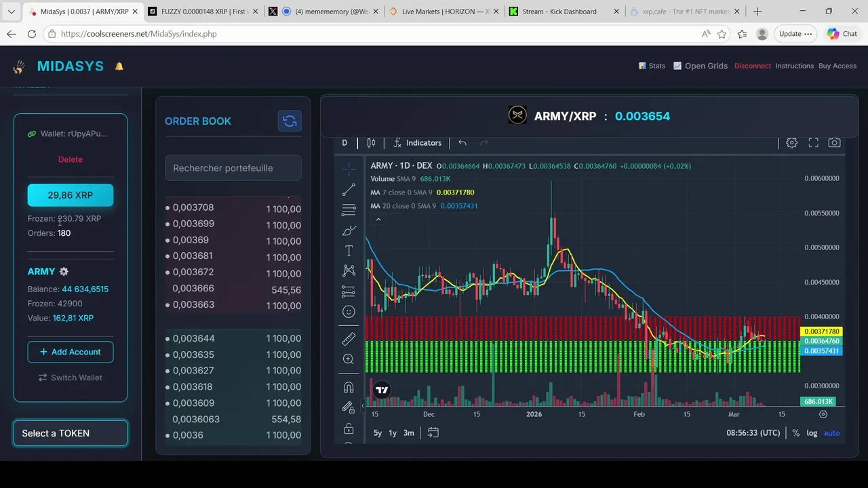
Task: Take a chart snapshot
Action: pyautogui.click(x=835, y=143)
